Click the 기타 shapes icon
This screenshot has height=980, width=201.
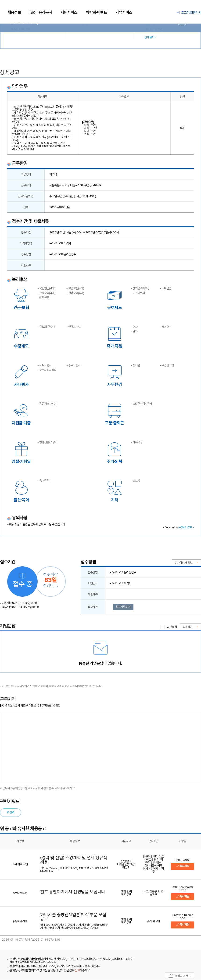point(115,487)
